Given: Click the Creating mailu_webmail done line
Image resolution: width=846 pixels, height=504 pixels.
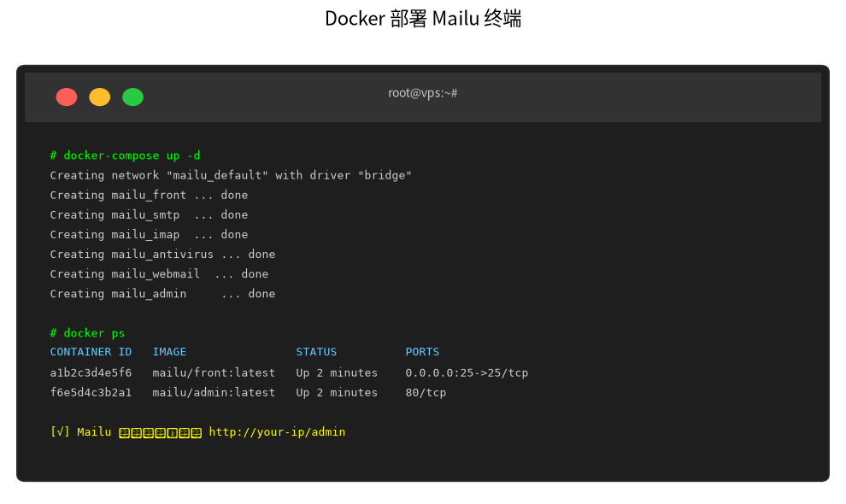Looking at the screenshot, I should coord(159,274).
